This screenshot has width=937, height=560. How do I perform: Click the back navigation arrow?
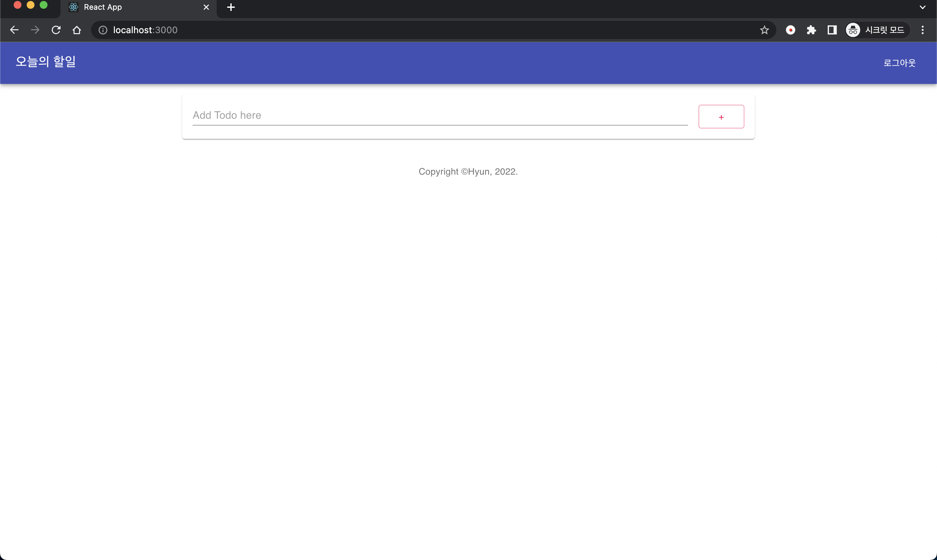[x=14, y=30]
